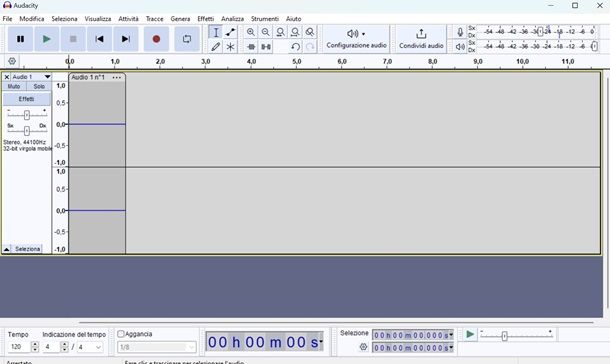Fit project to width zoom icon
The width and height of the screenshot is (610, 364).
coord(295,32)
